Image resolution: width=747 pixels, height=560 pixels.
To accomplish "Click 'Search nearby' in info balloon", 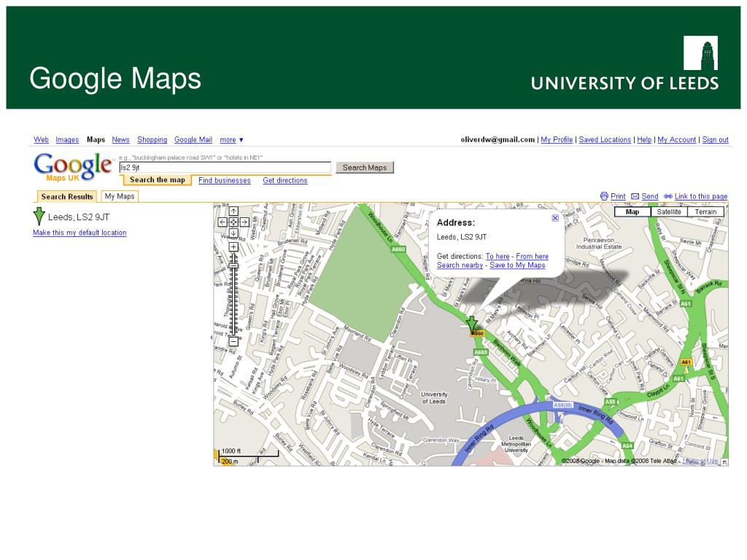I will [x=460, y=265].
